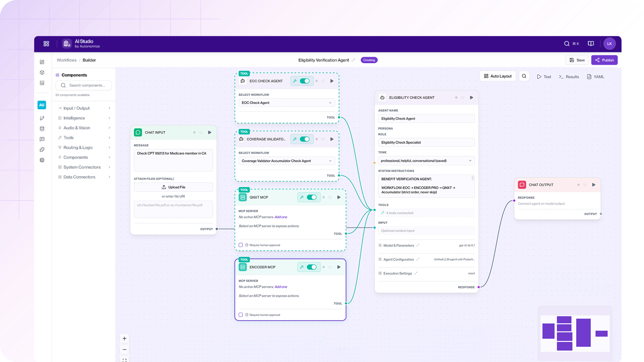This screenshot has width=644, height=362.
Task: Open the TONE dropdown in Eligibility Check Agent
Action: (426, 161)
